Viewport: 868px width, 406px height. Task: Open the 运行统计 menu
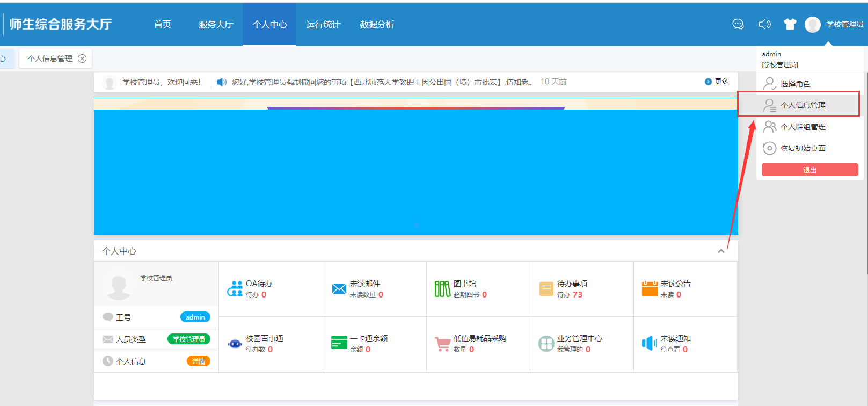tap(323, 24)
